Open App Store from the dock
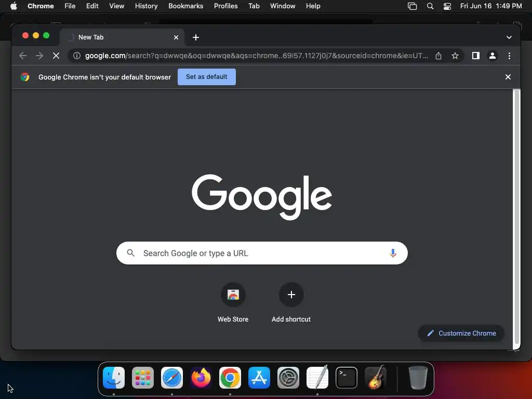The width and height of the screenshot is (532, 399). [259, 378]
